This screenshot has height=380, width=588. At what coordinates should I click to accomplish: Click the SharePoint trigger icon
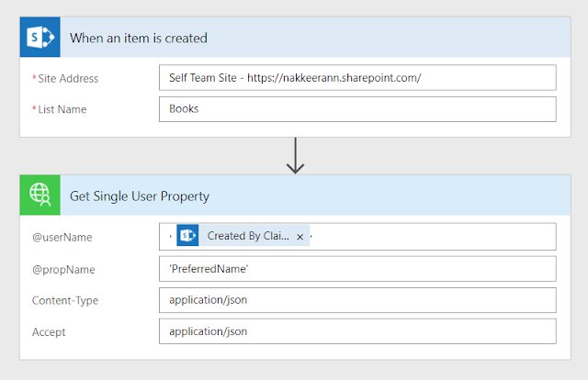[x=40, y=37]
